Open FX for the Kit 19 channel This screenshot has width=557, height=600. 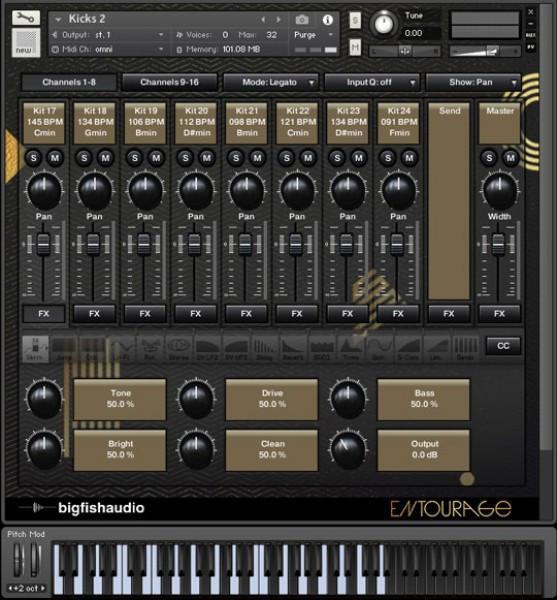click(145, 314)
